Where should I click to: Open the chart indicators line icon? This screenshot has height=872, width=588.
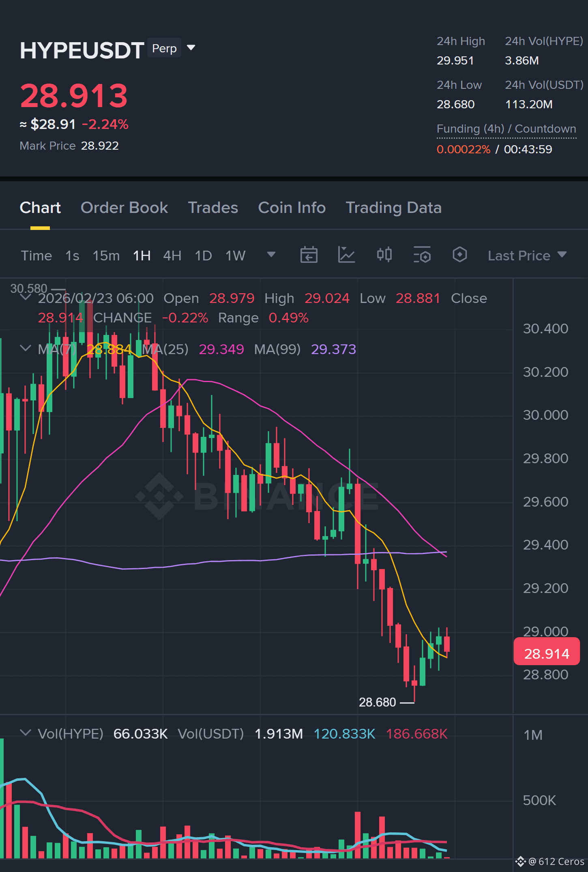click(x=346, y=255)
